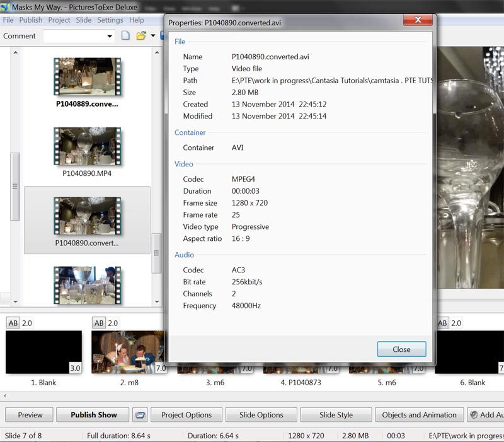Open the Slide menu
Viewport: 504px width, 442px height.
pos(84,20)
